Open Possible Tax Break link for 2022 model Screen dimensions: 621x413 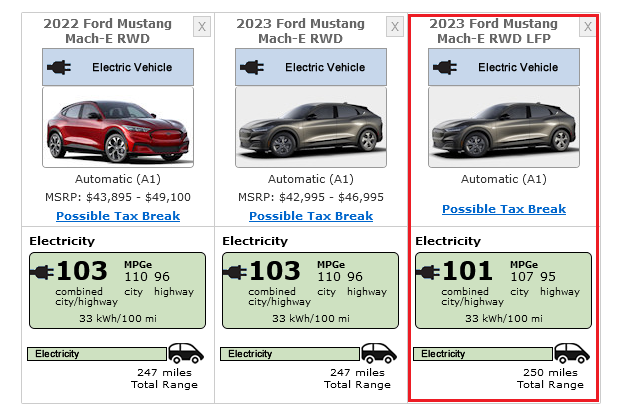pos(118,216)
